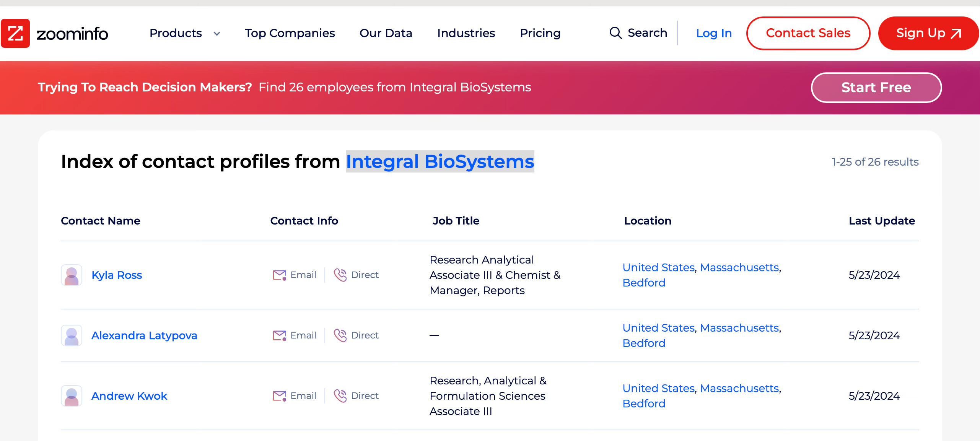This screenshot has width=980, height=441.
Task: Click Massachusetts in Alexandra Latypova location
Action: (x=739, y=328)
